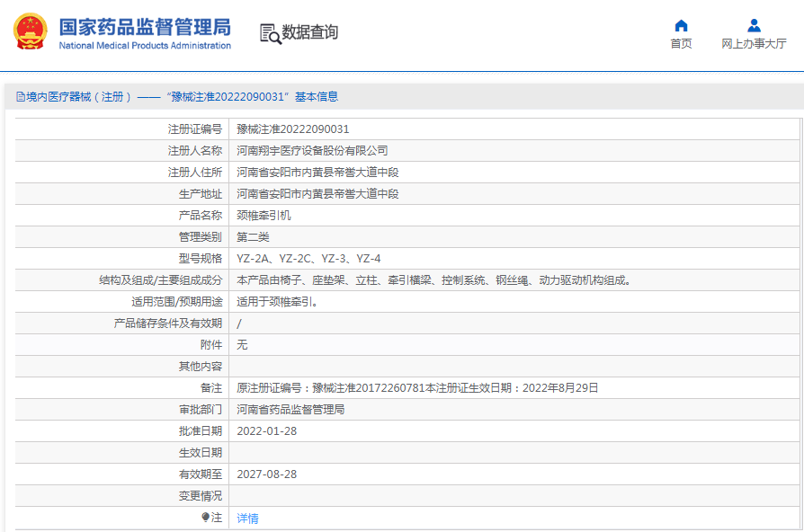Click product name value 颈椎牵引机

click(264, 216)
